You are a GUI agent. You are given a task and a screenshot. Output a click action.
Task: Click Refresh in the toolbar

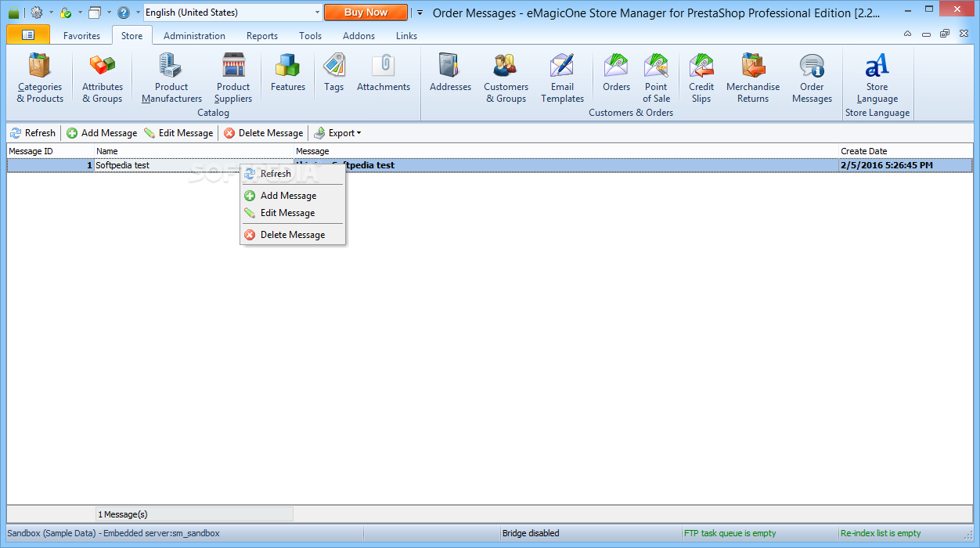click(x=33, y=133)
